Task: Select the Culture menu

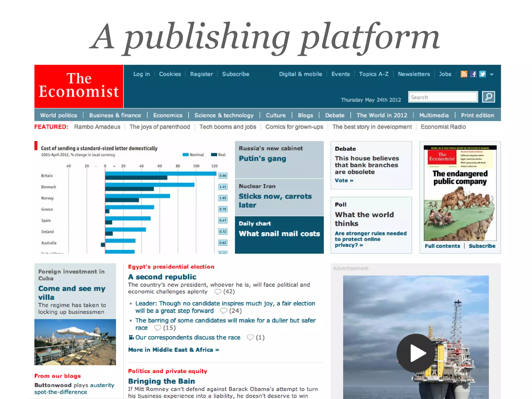Action: click(276, 115)
